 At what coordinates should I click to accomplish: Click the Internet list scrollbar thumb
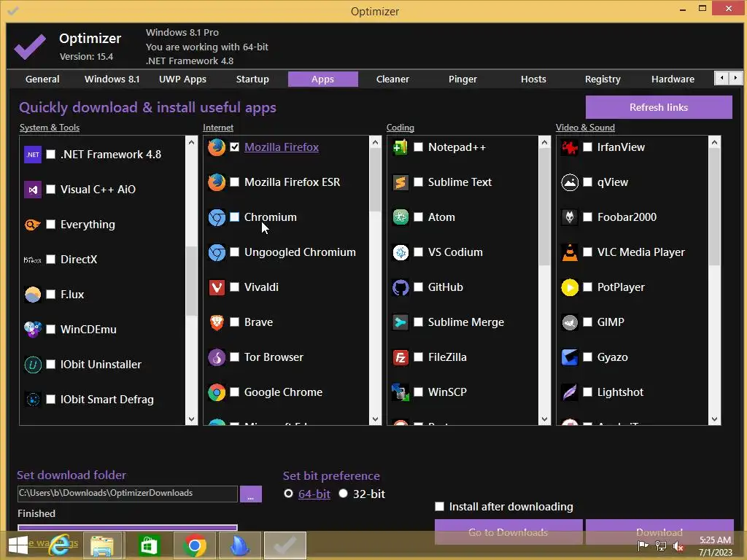(376, 181)
